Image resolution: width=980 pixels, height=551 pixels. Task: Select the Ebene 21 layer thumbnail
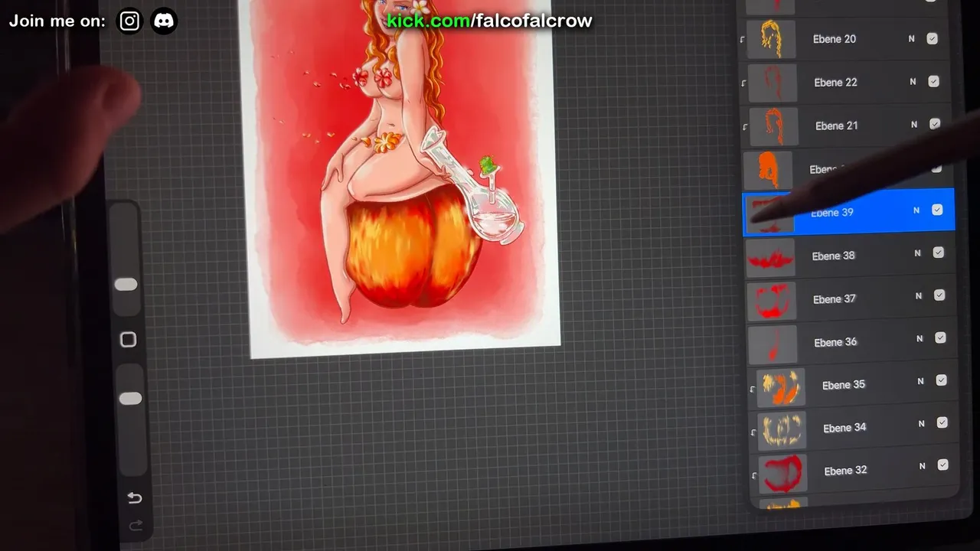774,126
